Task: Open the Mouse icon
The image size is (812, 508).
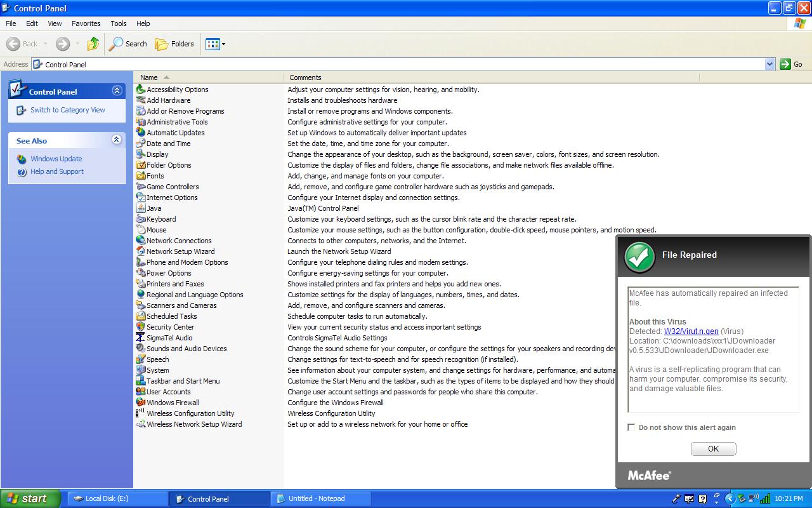Action: [141, 230]
